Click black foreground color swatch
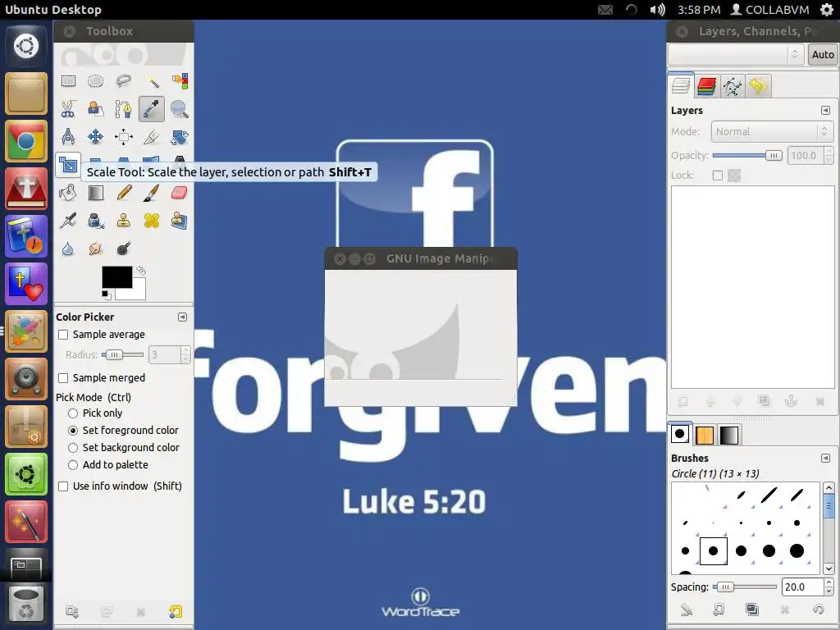The height and width of the screenshot is (630, 840). [x=116, y=276]
